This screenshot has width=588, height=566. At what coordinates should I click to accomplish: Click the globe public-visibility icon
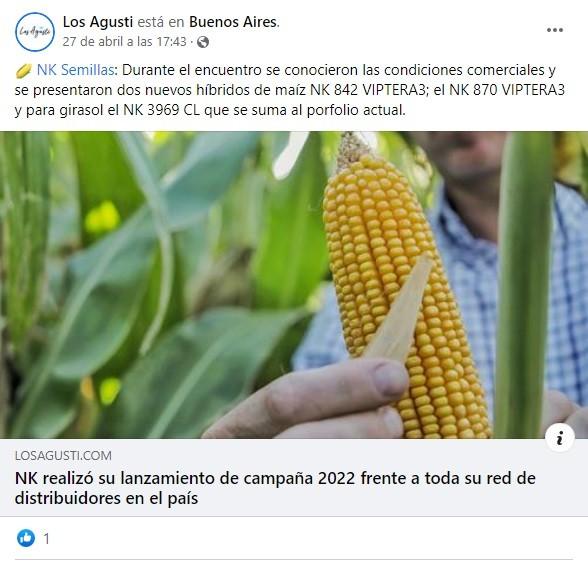[x=203, y=42]
